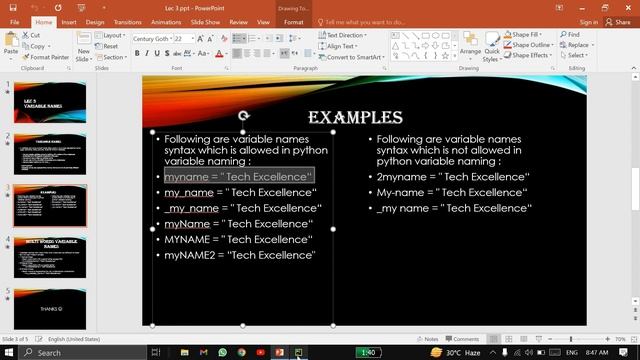Open the Align Text dropdown

pos(338,46)
